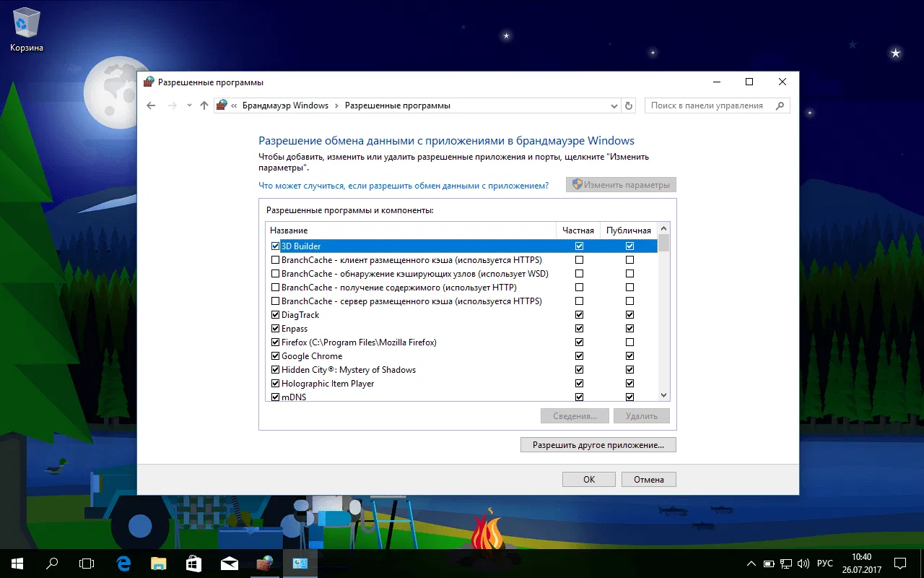Open the notification center icon
924x578 pixels.
point(899,563)
